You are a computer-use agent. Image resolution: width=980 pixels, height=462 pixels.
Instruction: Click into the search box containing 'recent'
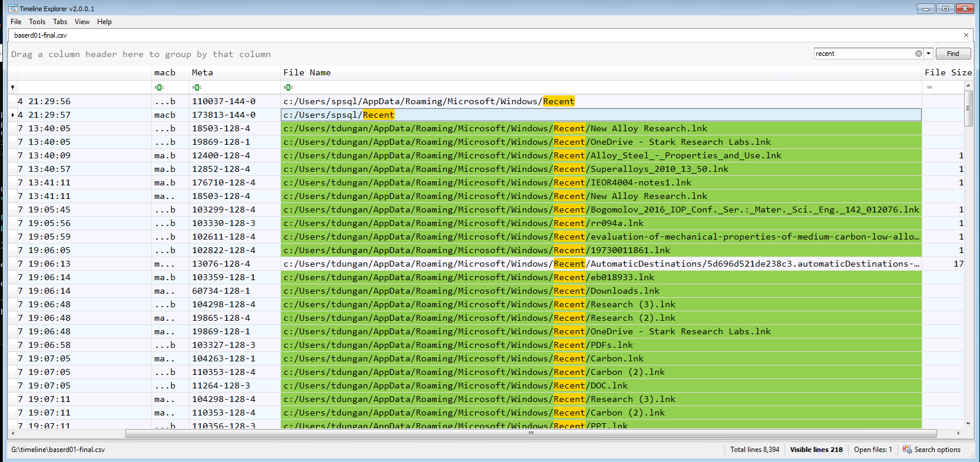(x=863, y=54)
